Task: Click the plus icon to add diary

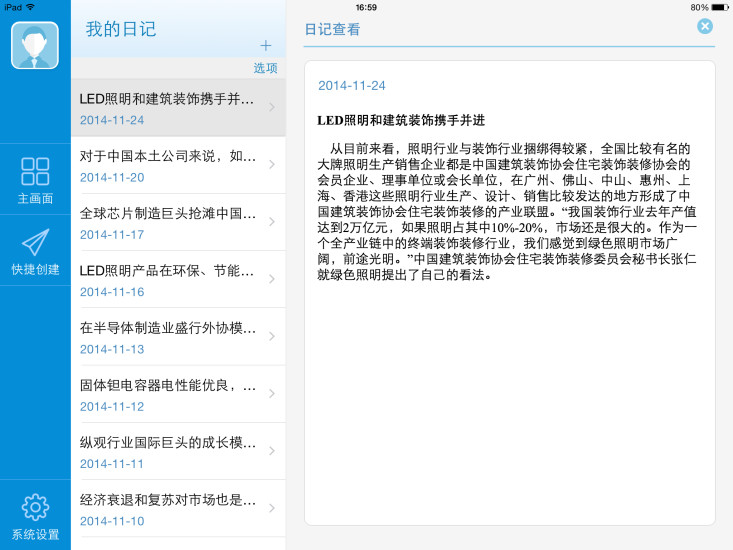Action: click(265, 45)
